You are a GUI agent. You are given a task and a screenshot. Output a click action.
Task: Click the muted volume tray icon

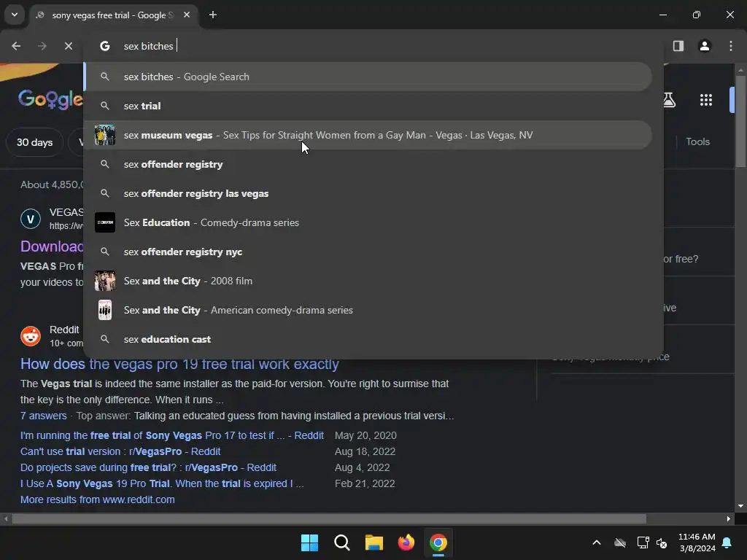tap(661, 542)
